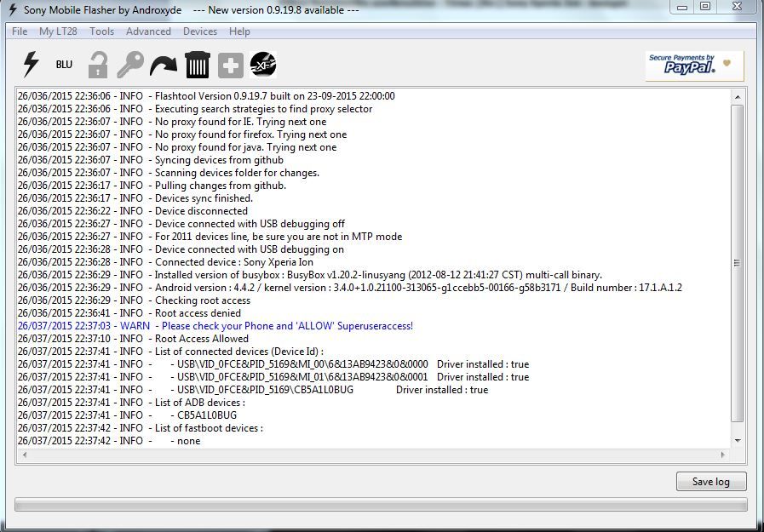This screenshot has width=764, height=532.
Task: Click the padlock root icon
Action: 98,65
